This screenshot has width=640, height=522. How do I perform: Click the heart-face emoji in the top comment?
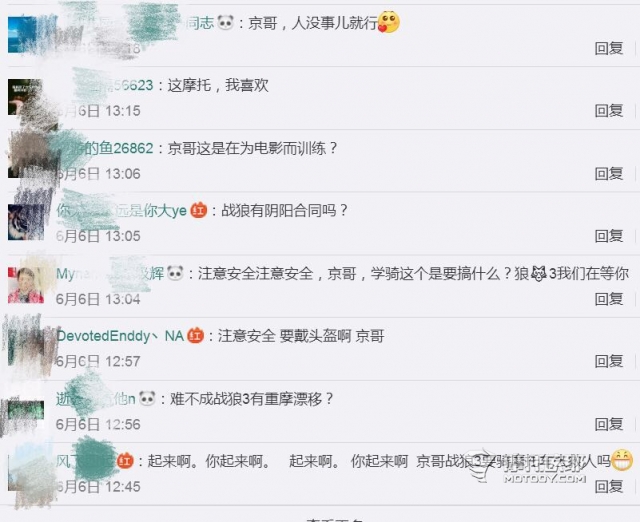[x=389, y=22]
